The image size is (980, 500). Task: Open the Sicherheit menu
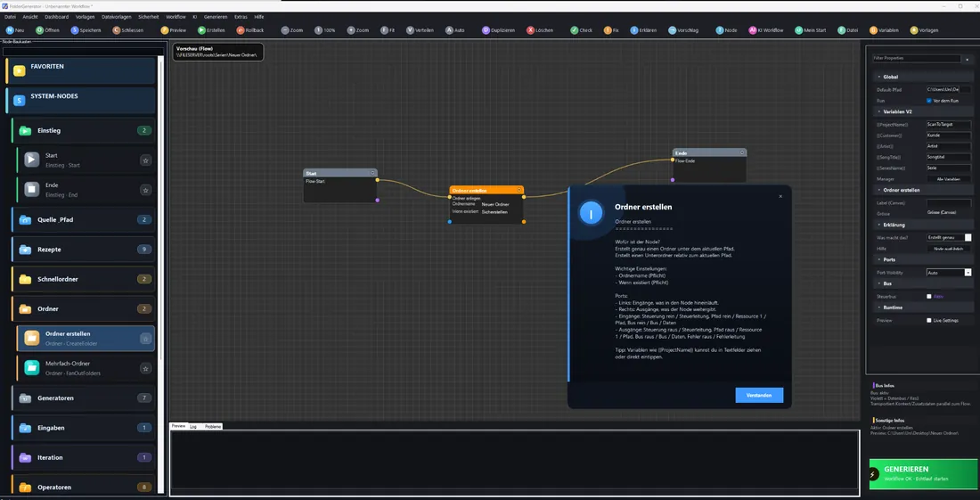[x=148, y=17]
